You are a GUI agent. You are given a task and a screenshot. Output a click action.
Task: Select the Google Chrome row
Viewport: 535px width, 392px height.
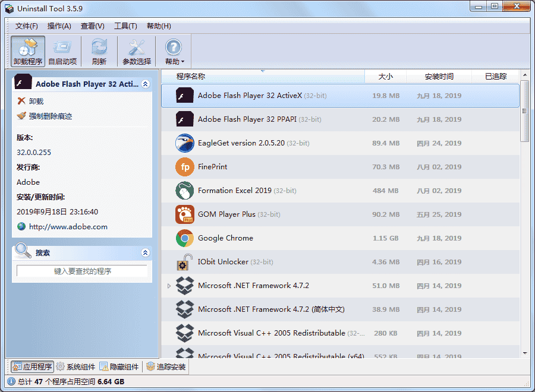[x=340, y=238]
